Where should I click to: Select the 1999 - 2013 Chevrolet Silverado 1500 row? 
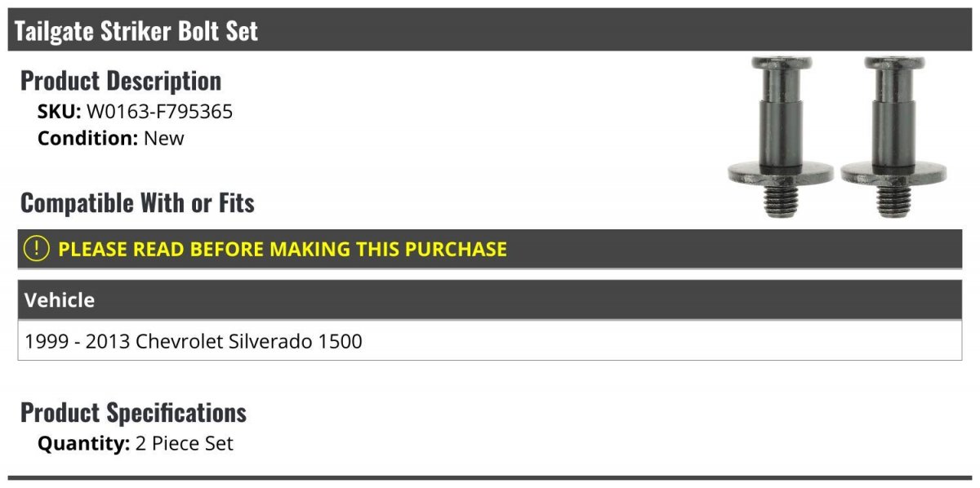(490, 340)
